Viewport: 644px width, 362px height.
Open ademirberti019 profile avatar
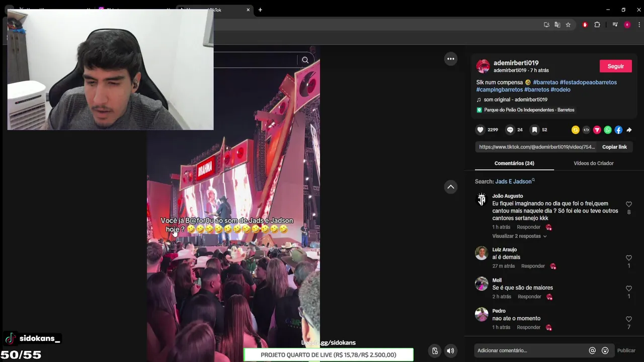point(483,66)
